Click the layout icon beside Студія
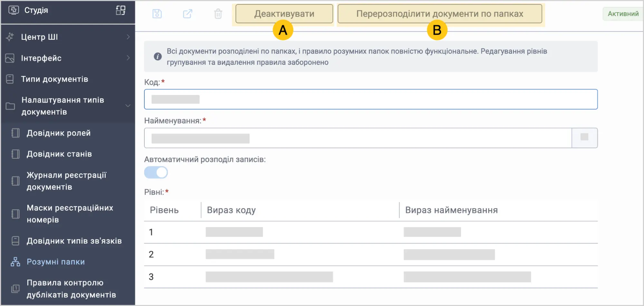The image size is (644, 306). tap(120, 10)
